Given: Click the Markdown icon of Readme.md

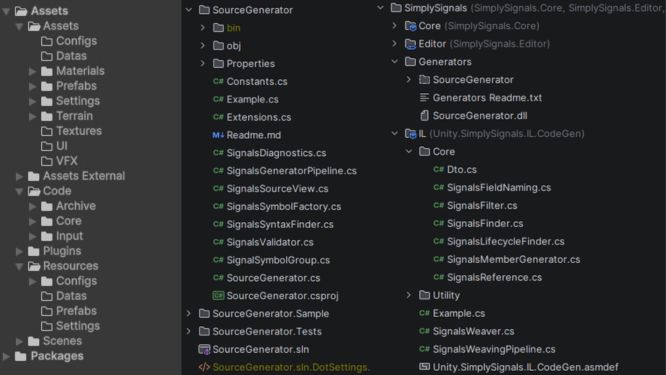Looking at the screenshot, I should coord(218,135).
